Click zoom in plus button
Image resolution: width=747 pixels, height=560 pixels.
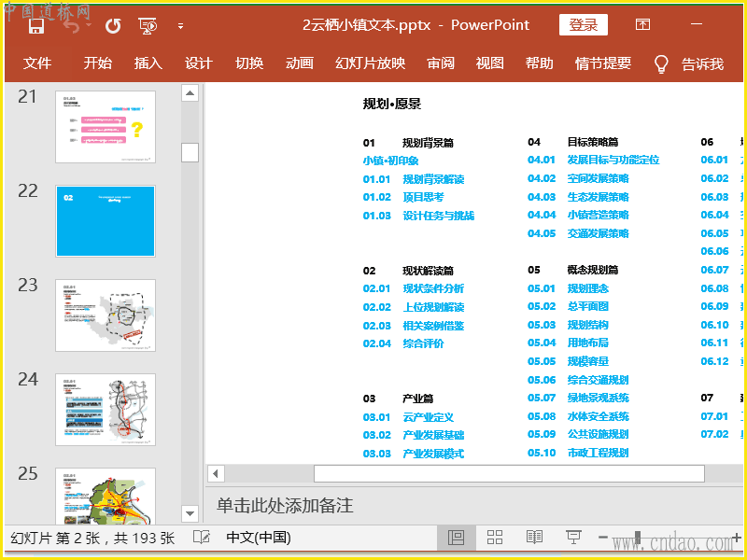coord(737,538)
